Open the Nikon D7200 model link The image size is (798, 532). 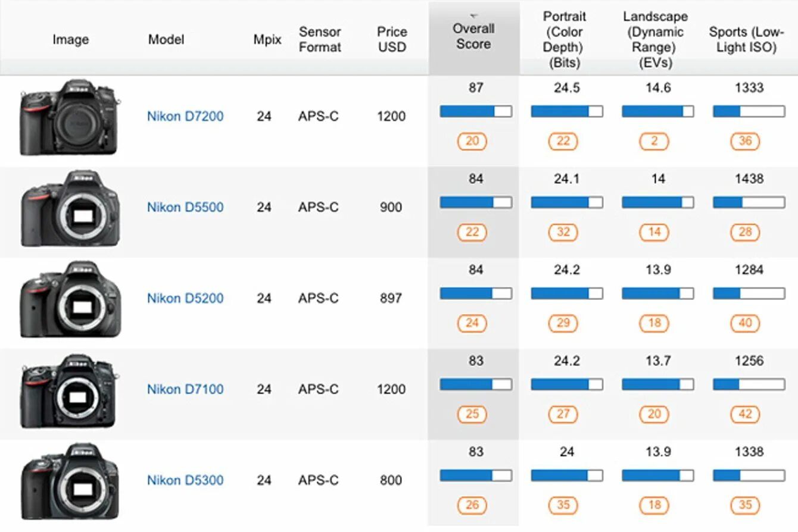point(185,116)
